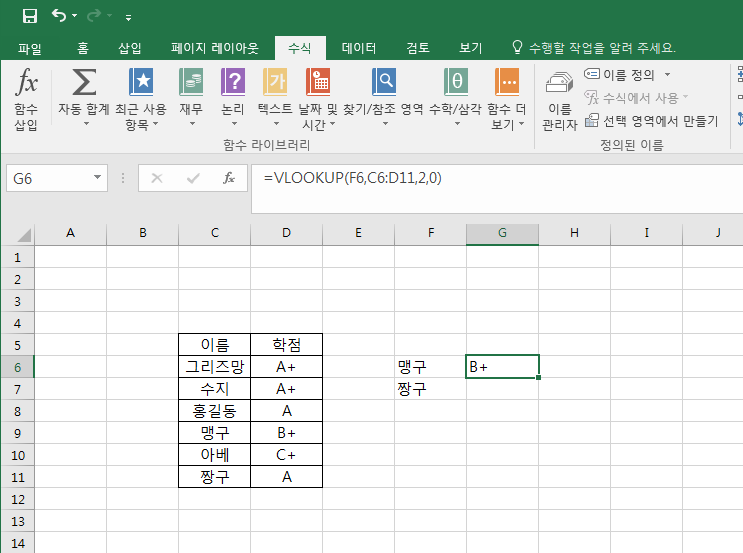
Task: Select the 수식 ribbon tab
Action: 300,48
